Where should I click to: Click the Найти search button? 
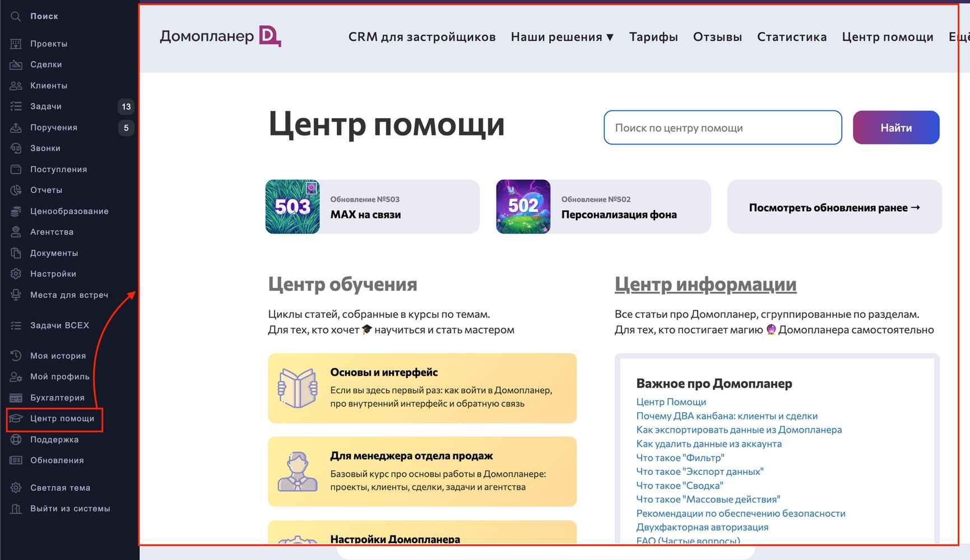point(896,128)
